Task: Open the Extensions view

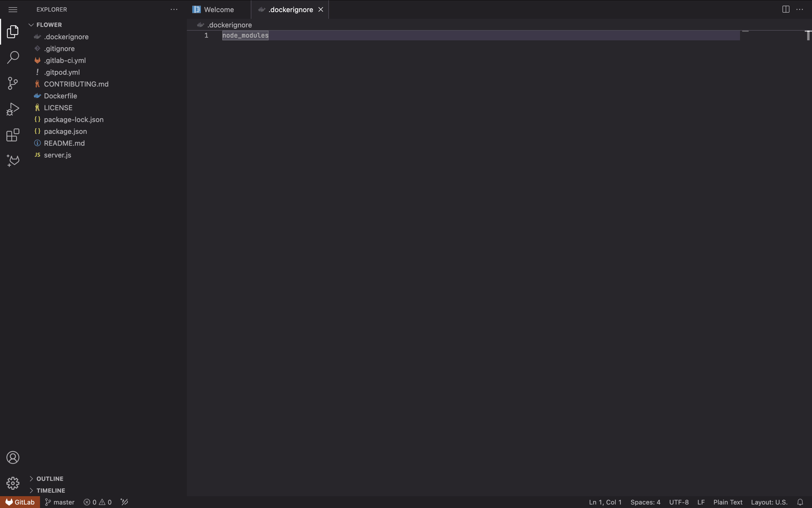Action: coord(13,135)
